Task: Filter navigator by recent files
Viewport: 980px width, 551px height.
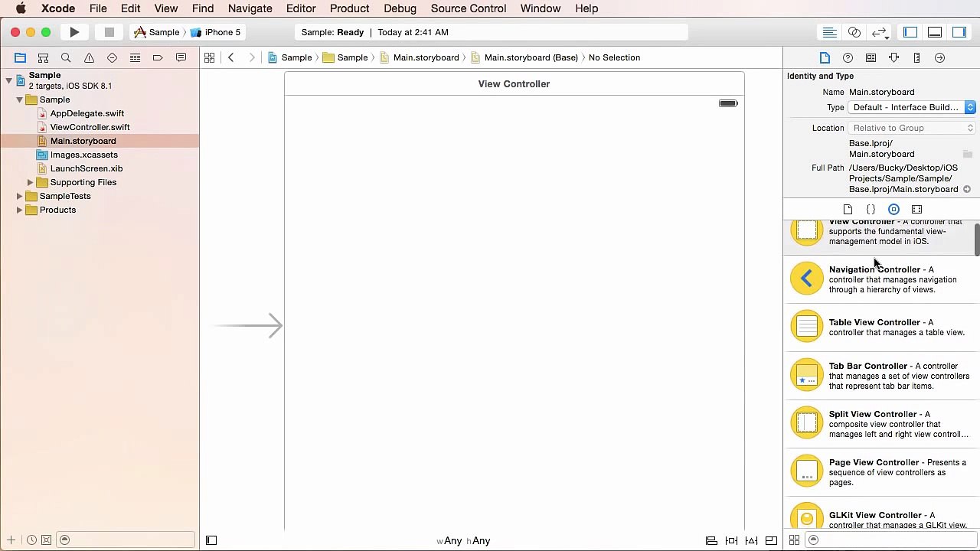Action: [31, 540]
